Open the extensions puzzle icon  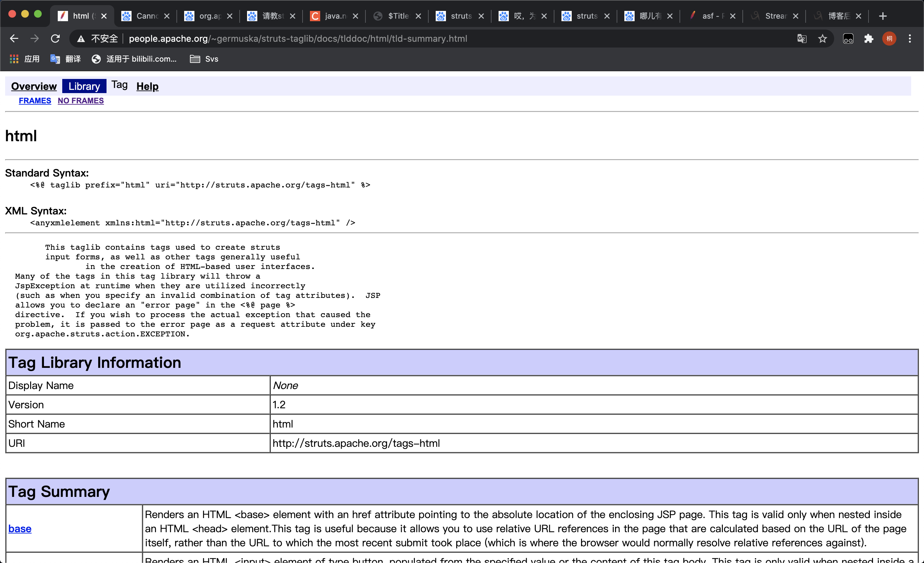pos(868,39)
